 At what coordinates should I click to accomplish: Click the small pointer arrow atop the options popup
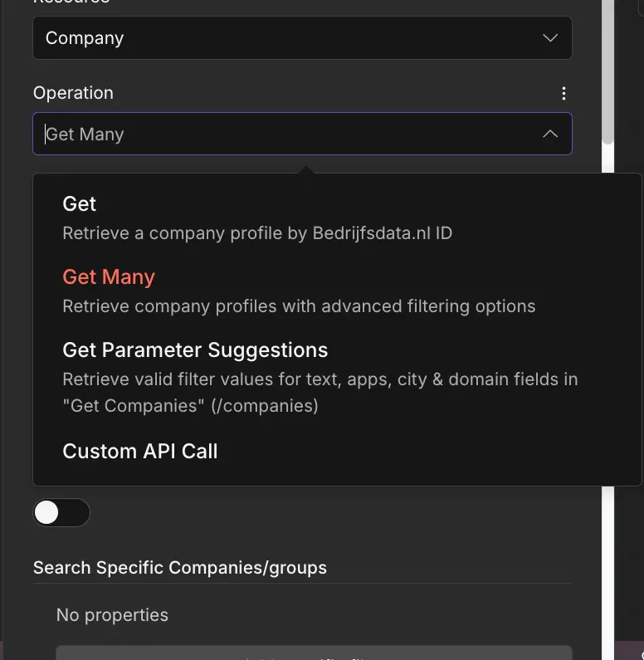(306, 170)
